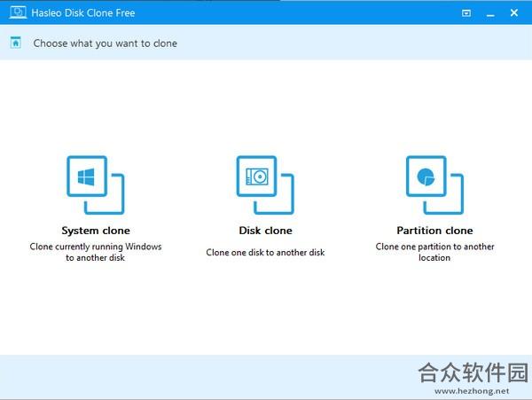Click the Disk clone hard drive icon
Image resolution: width=532 pixels, height=400 pixels.
click(x=265, y=184)
